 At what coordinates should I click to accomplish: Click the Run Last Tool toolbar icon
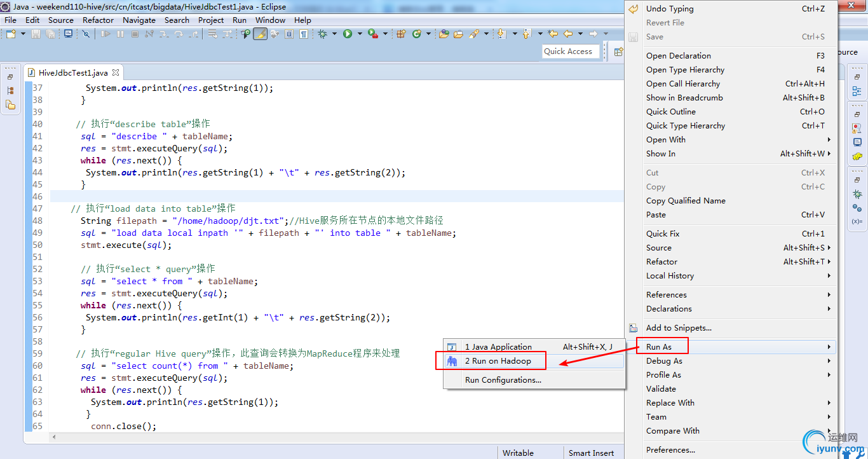pos(373,34)
